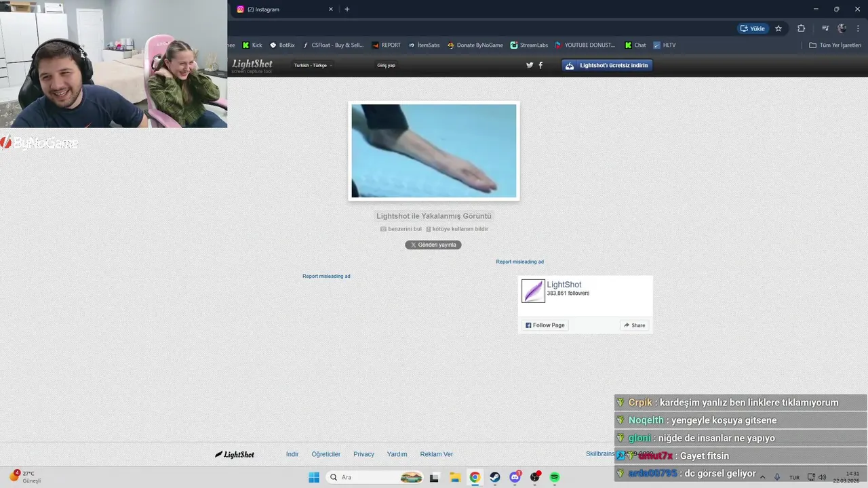Click the Gönderi yayınla post button
Viewport: 868px width, 488px height.
[433, 245]
